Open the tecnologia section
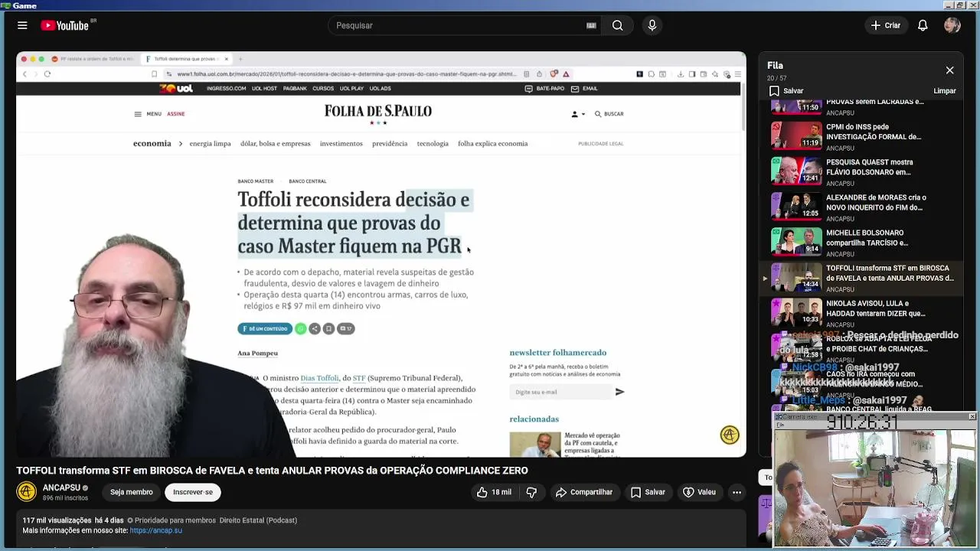The image size is (980, 551). (433, 143)
